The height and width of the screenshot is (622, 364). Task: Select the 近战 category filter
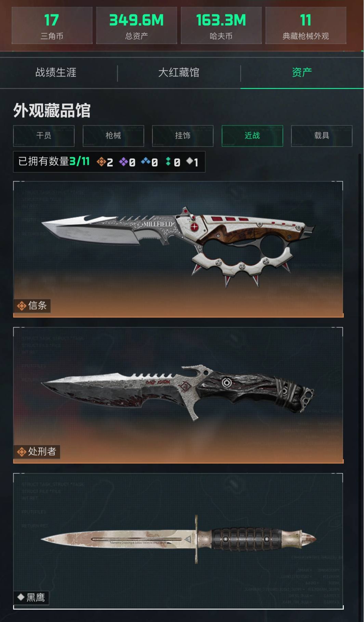pos(252,136)
